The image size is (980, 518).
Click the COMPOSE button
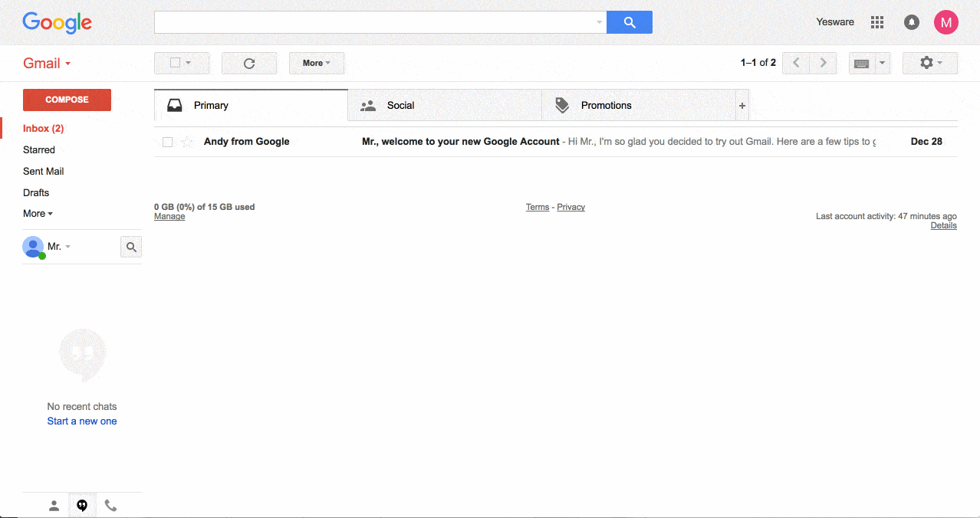click(x=67, y=100)
